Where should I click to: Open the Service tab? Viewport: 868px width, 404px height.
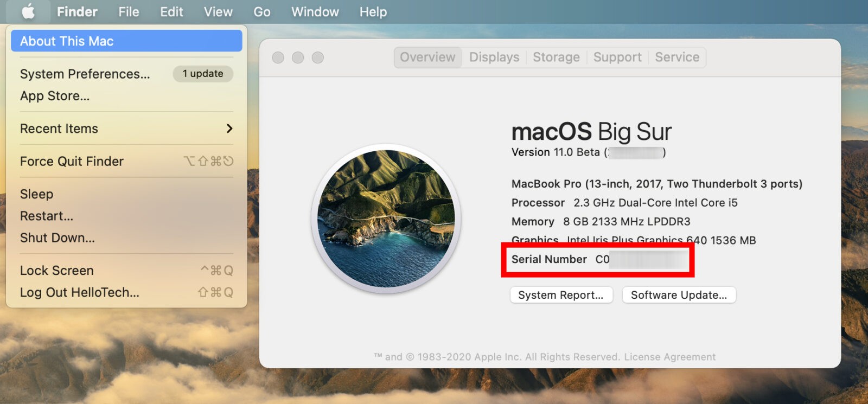(x=677, y=57)
